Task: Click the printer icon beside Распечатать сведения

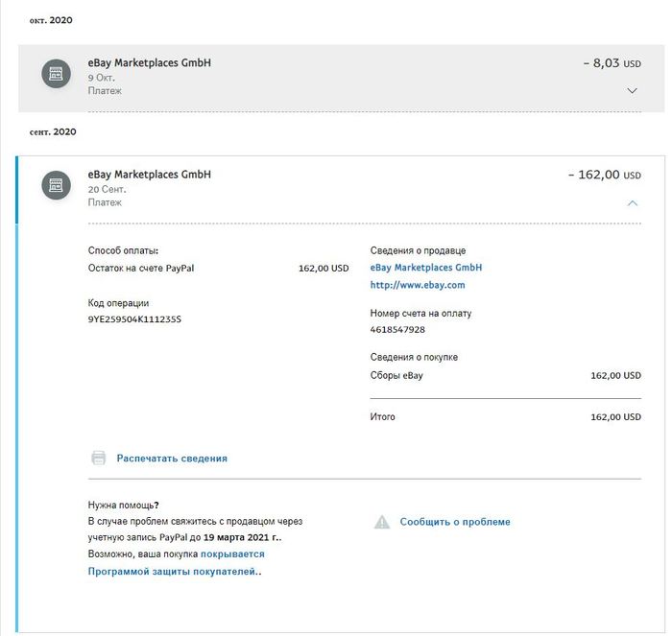Action: tap(99, 458)
